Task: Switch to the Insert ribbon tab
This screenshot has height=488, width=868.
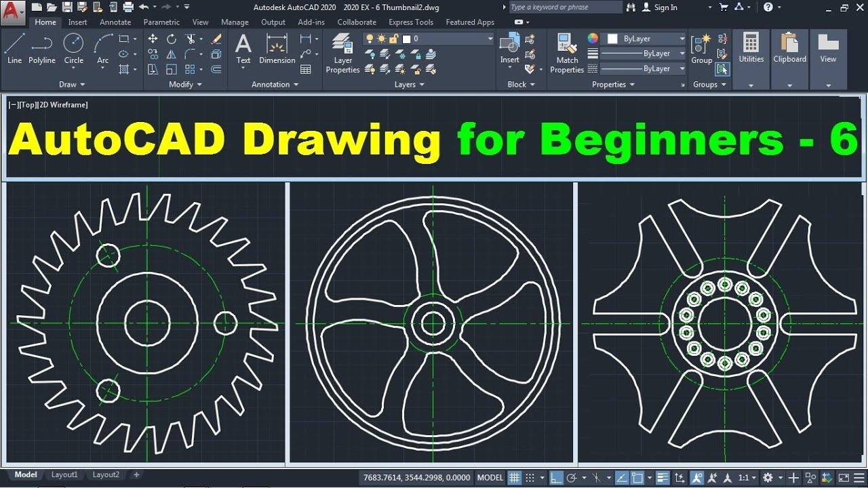Action: [x=77, y=22]
